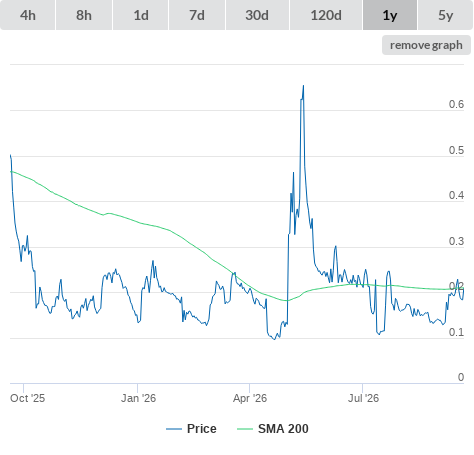Click the Jan '26 axis label
The width and height of the screenshot is (474, 455).
pos(138,398)
